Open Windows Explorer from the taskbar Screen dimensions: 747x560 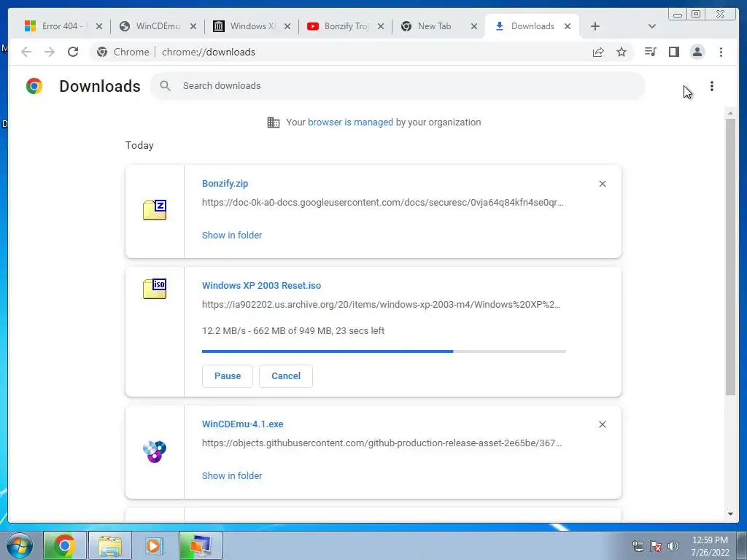(110, 545)
